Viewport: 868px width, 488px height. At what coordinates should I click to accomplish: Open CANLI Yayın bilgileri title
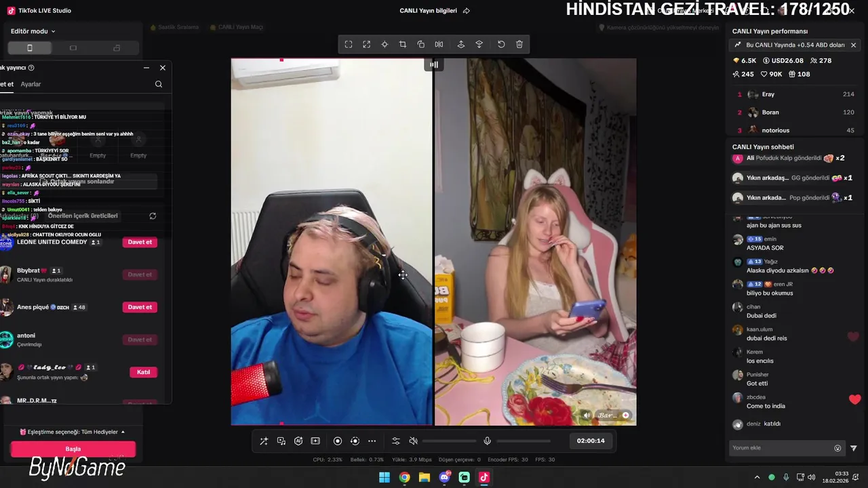(x=428, y=11)
